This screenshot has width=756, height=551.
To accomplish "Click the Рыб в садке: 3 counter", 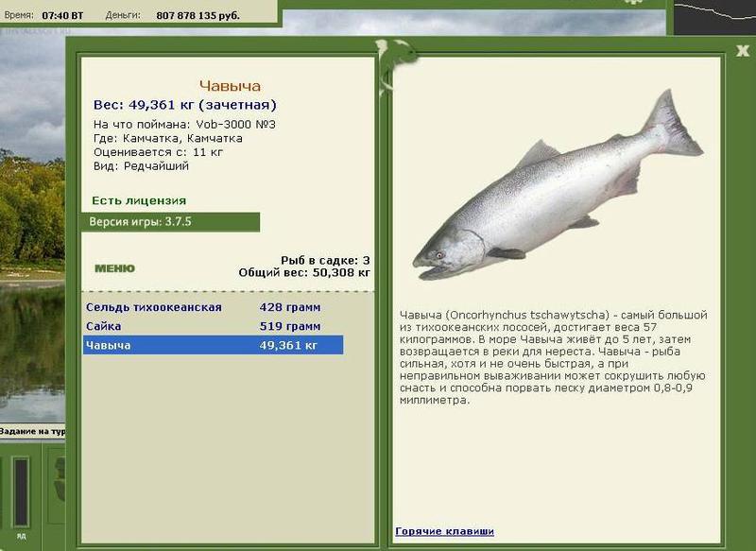I will [x=325, y=260].
